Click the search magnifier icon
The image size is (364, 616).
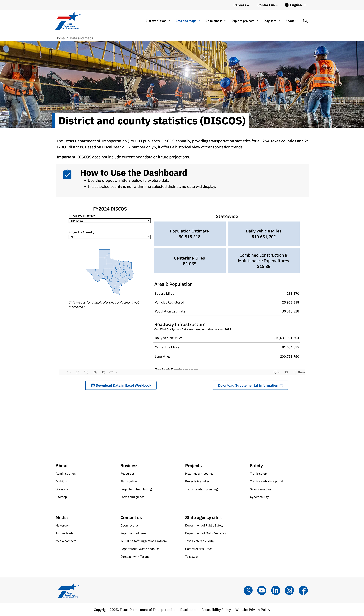[x=305, y=21]
